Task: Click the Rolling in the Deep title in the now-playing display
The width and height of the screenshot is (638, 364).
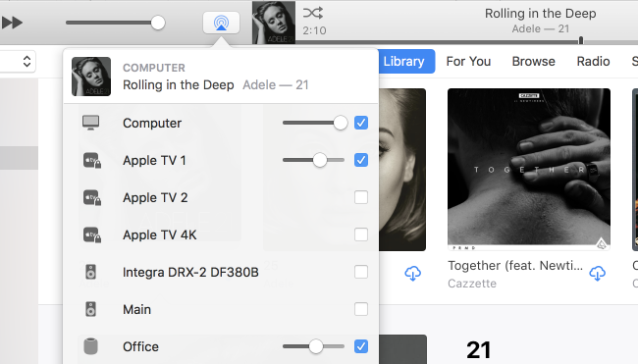Action: click(541, 14)
